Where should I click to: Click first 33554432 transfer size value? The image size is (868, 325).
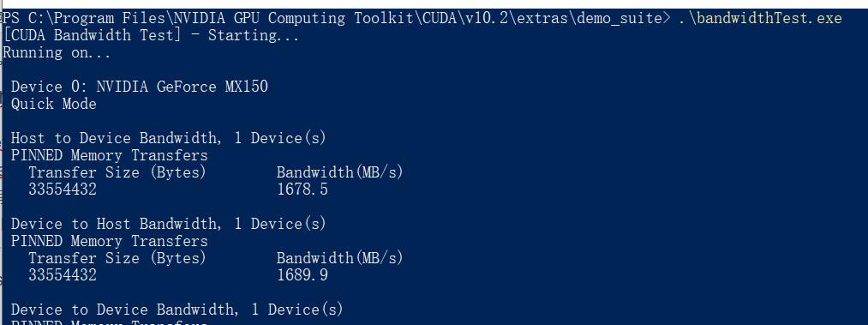[x=63, y=190]
